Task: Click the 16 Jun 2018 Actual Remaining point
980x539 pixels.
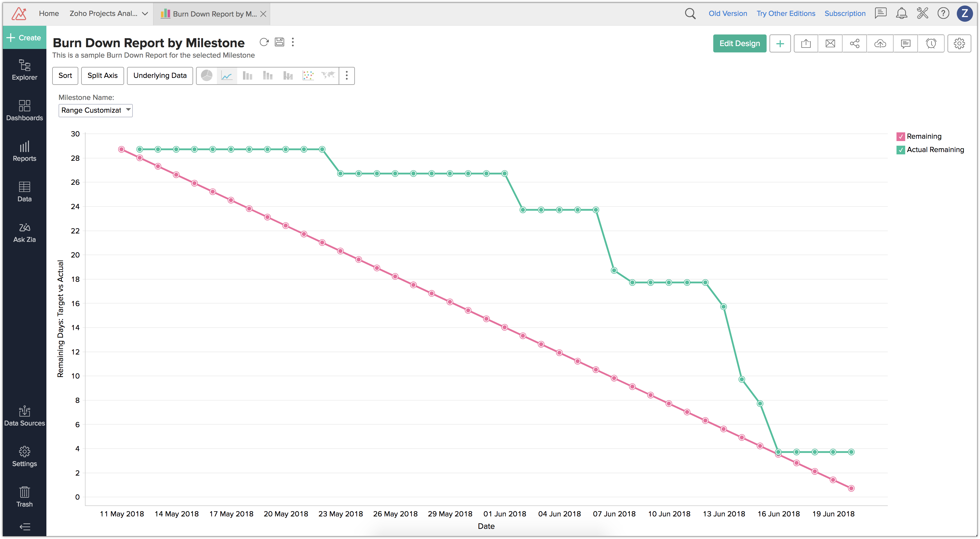Action: (x=778, y=452)
